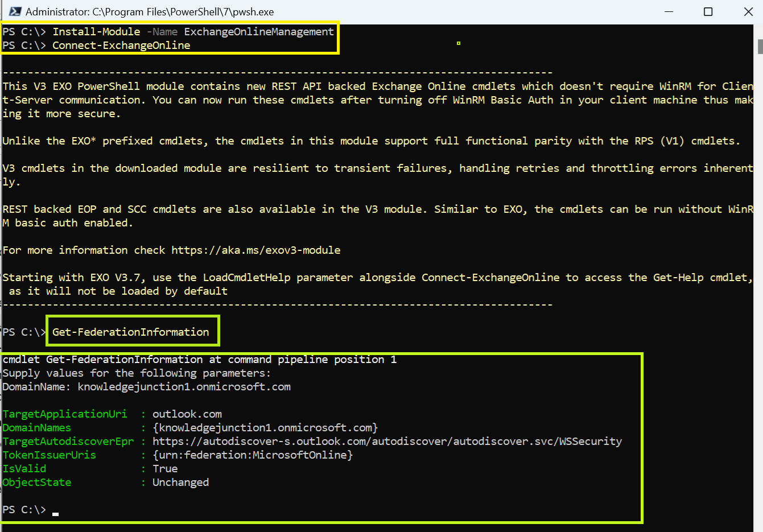Click the vertical scrollbar thumb
763x532 pixels.
coord(760,47)
